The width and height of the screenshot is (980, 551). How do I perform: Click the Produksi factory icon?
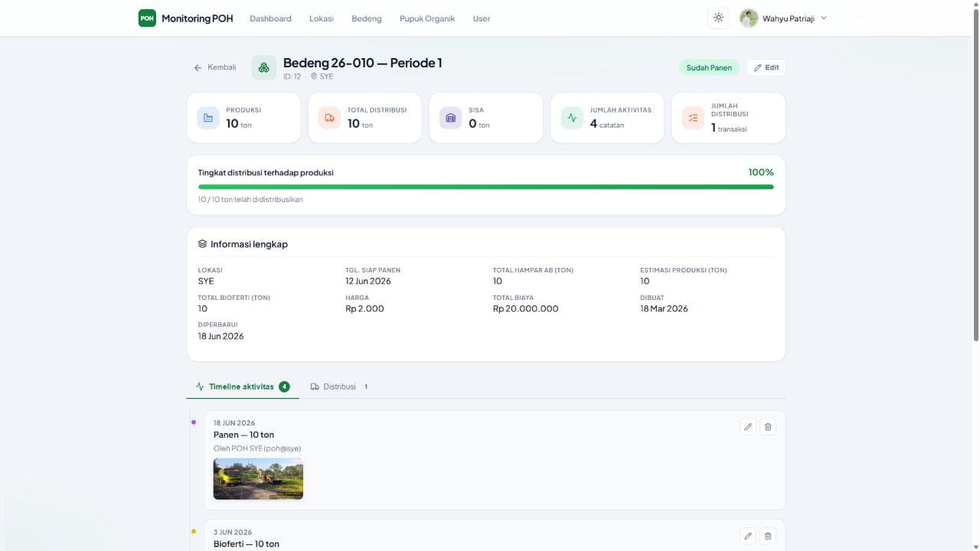(208, 118)
